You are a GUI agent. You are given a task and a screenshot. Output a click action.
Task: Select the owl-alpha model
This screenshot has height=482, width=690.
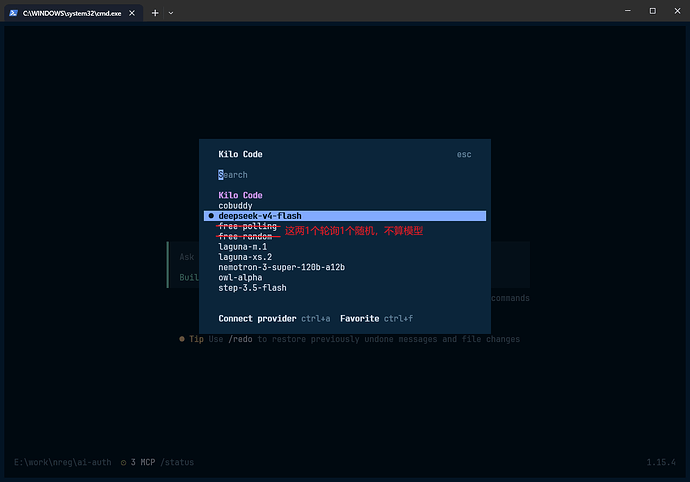[240, 277]
